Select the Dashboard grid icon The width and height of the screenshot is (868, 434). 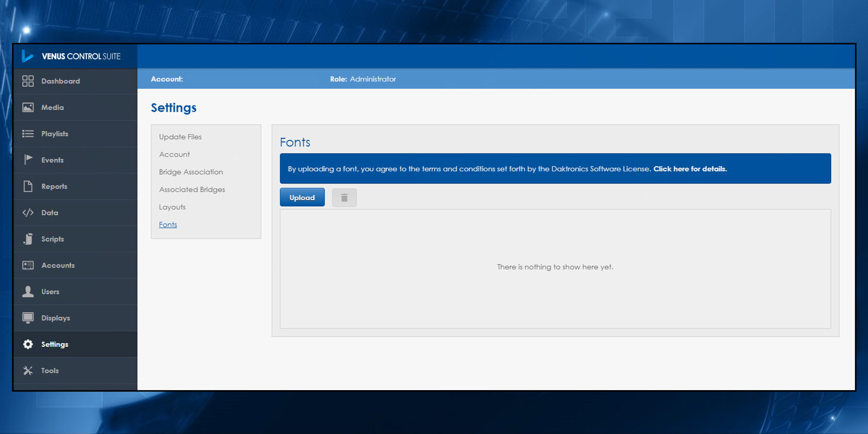coord(28,81)
